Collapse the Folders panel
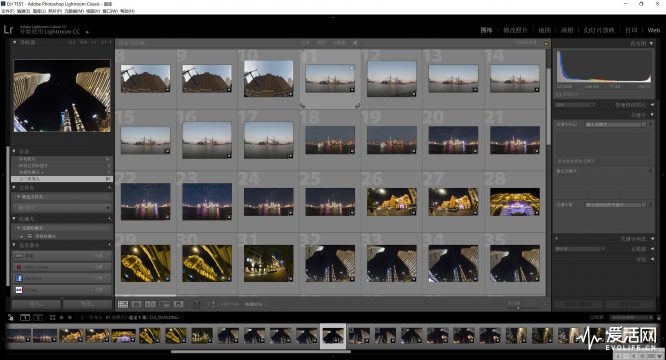 [14, 187]
